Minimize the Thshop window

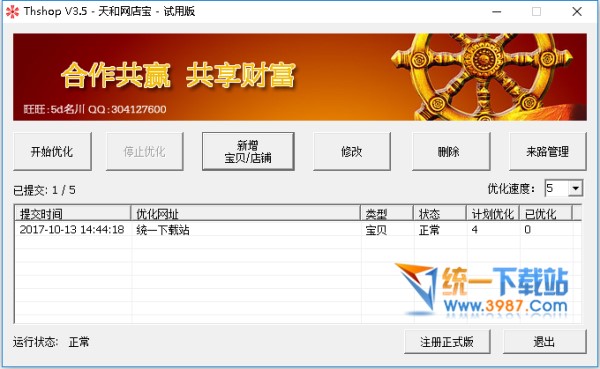pos(497,11)
